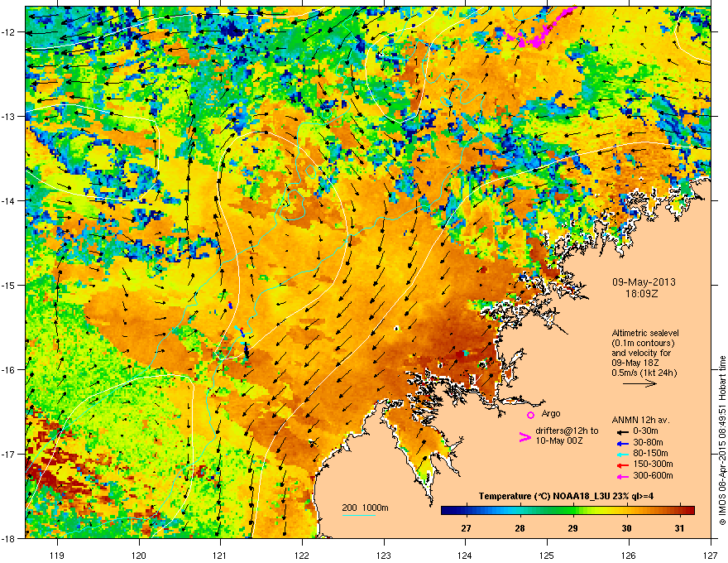Click the '80-150m' depth label

click(650, 454)
